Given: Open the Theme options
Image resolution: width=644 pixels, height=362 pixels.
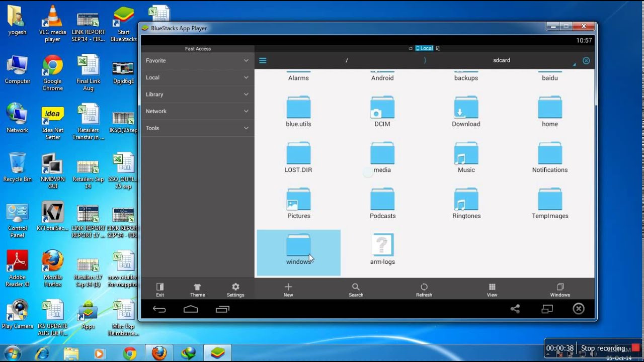Looking at the screenshot, I should [x=197, y=290].
